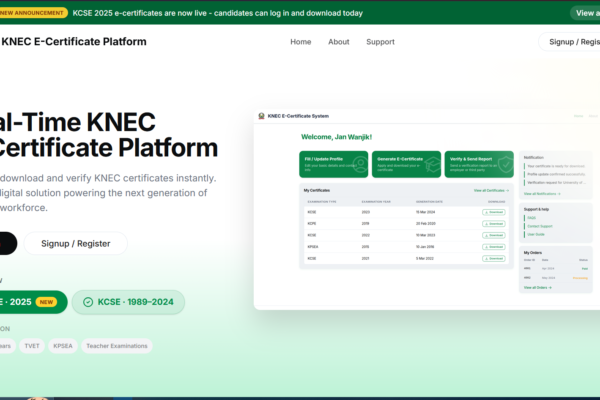
Task: Click the KCSE 2025 e-certificates announcement text
Action: click(217, 13)
